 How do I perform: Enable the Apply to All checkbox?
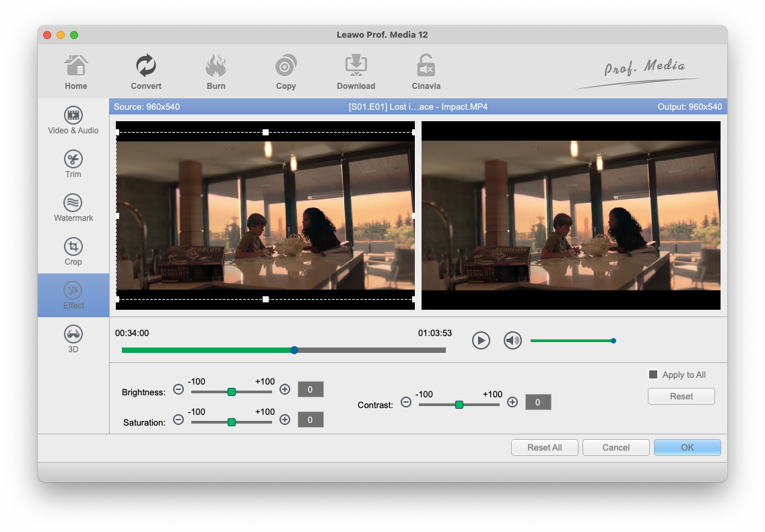653,375
